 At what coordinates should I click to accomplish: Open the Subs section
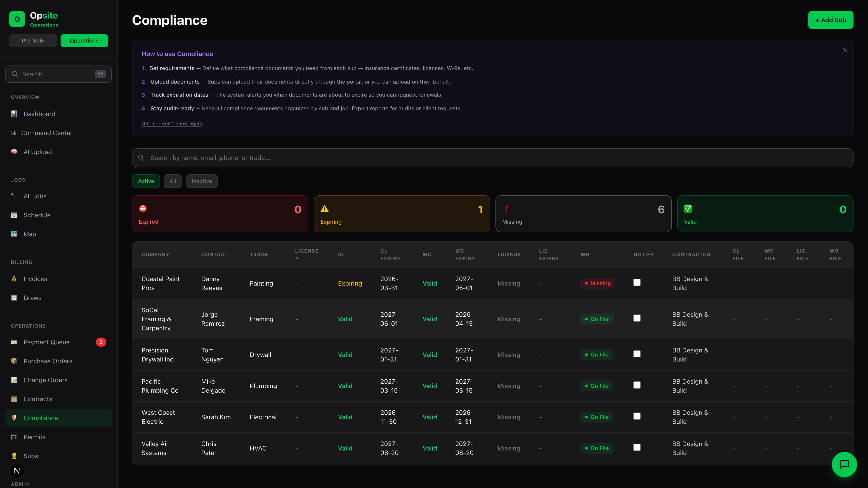pos(30,456)
